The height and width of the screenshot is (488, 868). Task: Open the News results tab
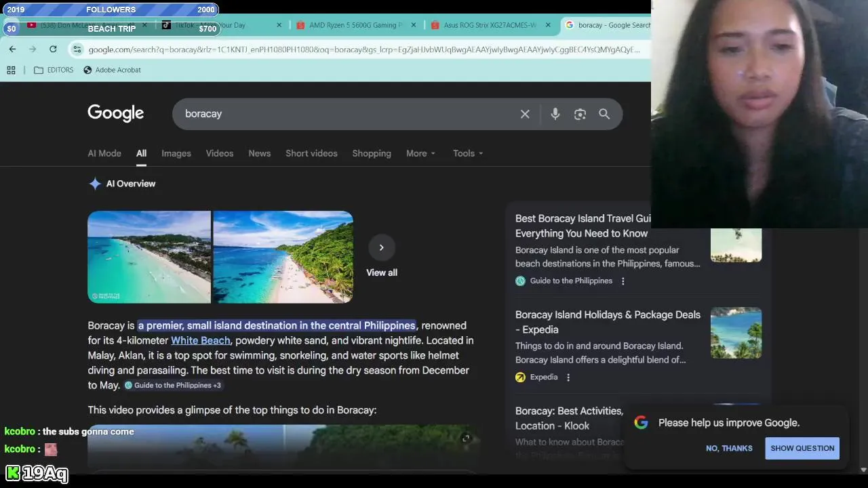tap(260, 153)
